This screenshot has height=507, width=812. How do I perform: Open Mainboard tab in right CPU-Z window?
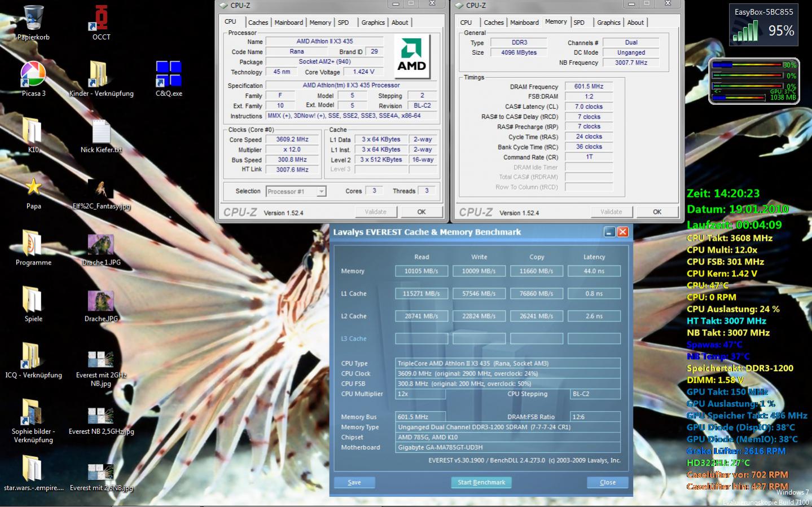tap(524, 23)
